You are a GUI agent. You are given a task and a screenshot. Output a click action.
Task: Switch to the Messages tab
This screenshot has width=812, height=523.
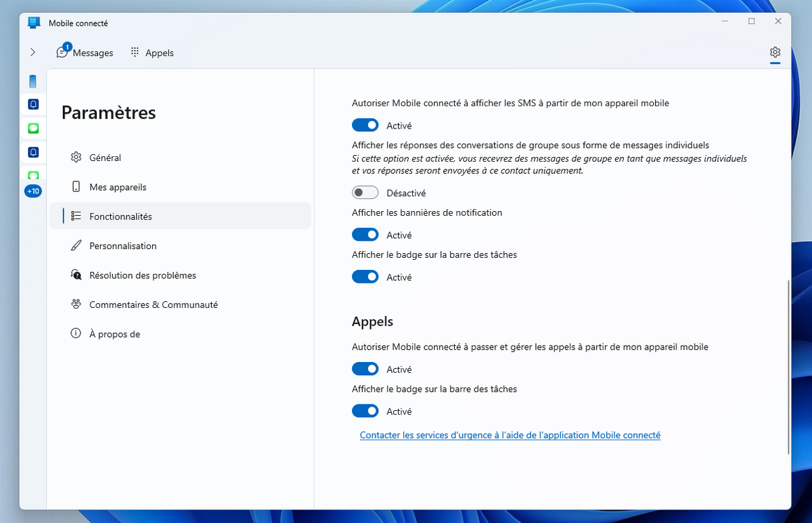(x=85, y=52)
